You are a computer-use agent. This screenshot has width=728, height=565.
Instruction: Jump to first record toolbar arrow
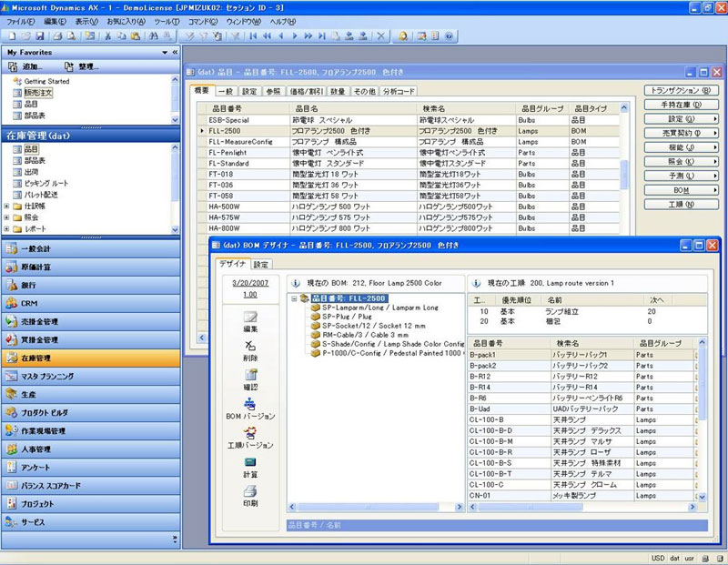(x=253, y=35)
